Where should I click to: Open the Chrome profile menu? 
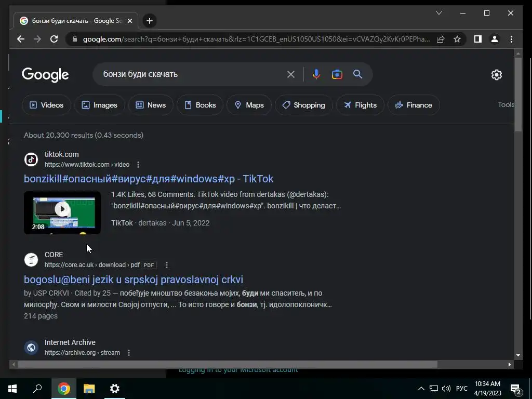pos(495,39)
